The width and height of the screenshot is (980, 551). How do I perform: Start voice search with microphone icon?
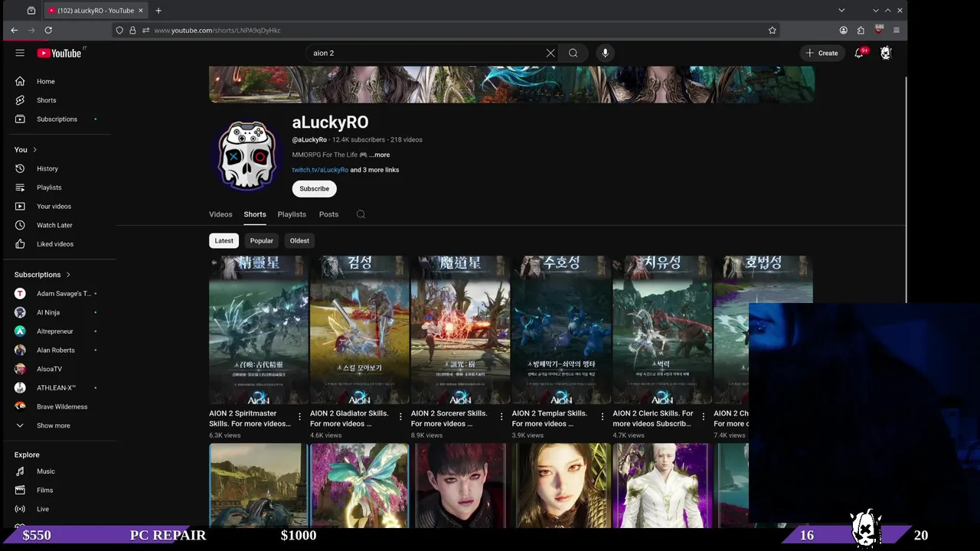tap(605, 53)
